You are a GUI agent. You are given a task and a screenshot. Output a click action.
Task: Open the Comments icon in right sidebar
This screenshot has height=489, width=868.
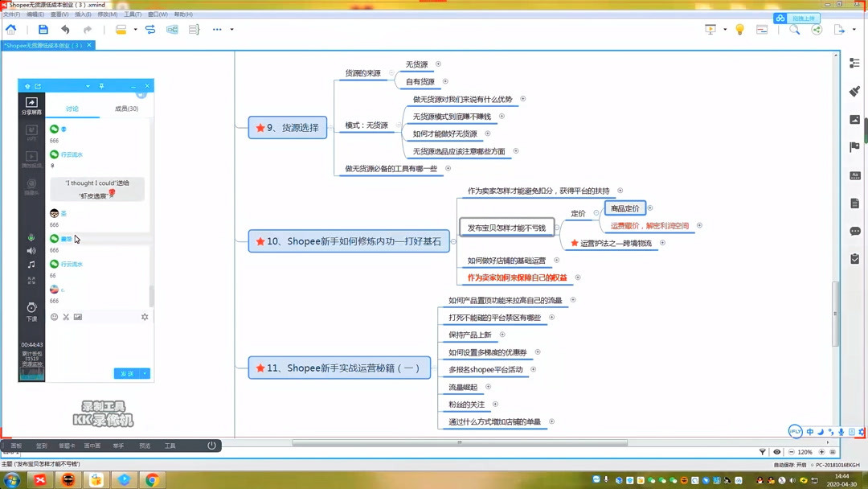[x=854, y=232]
